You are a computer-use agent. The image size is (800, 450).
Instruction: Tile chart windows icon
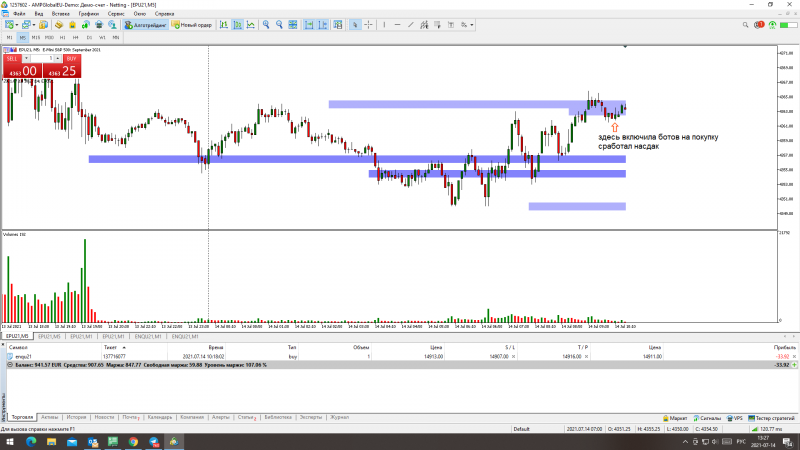coord(292,24)
